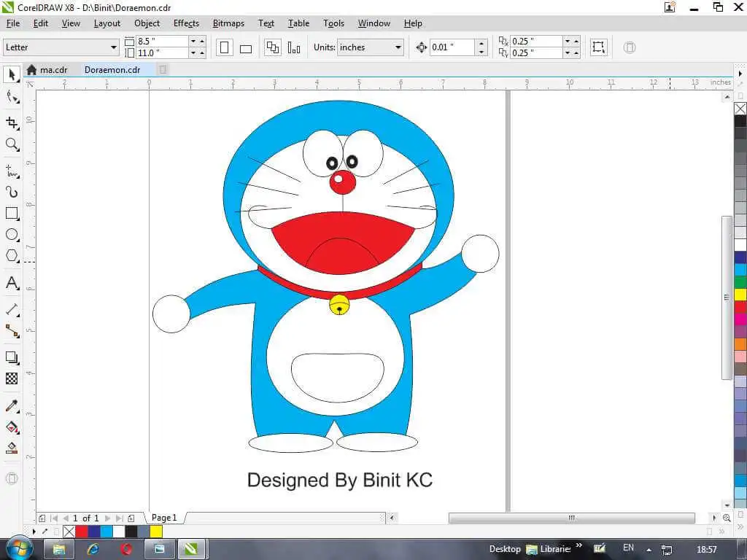Select the Text tool
The width and height of the screenshot is (747, 560).
click(x=12, y=283)
